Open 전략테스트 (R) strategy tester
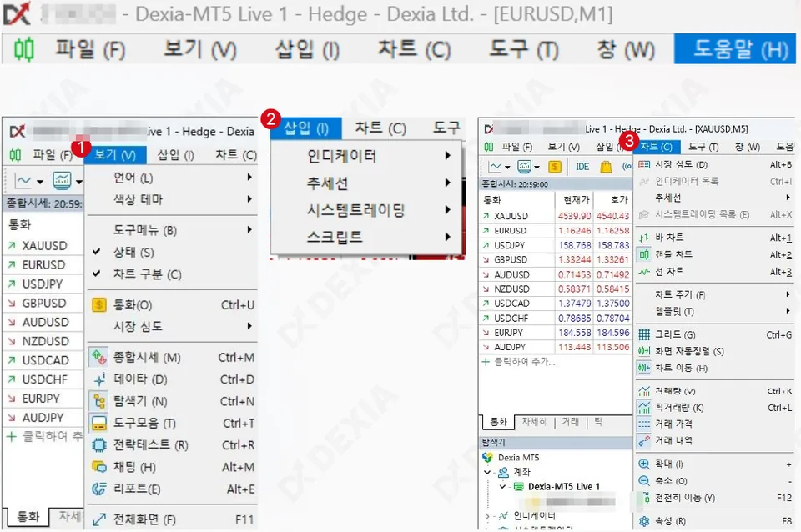801x532 pixels. pos(172,445)
